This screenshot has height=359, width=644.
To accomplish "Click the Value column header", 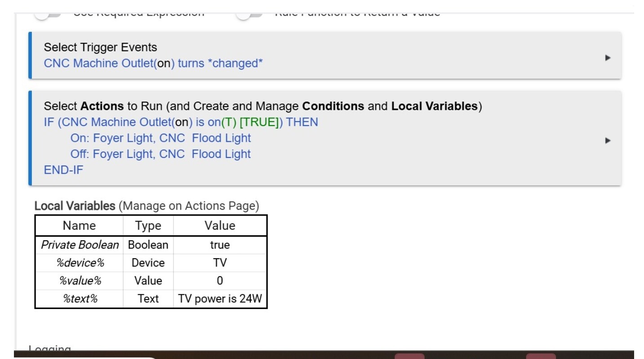I will point(220,225).
